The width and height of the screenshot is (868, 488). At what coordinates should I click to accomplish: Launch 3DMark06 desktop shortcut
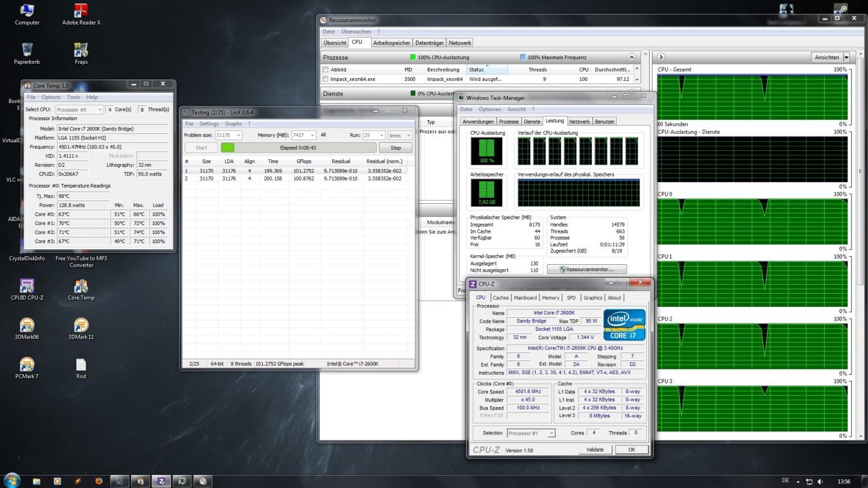(x=27, y=329)
